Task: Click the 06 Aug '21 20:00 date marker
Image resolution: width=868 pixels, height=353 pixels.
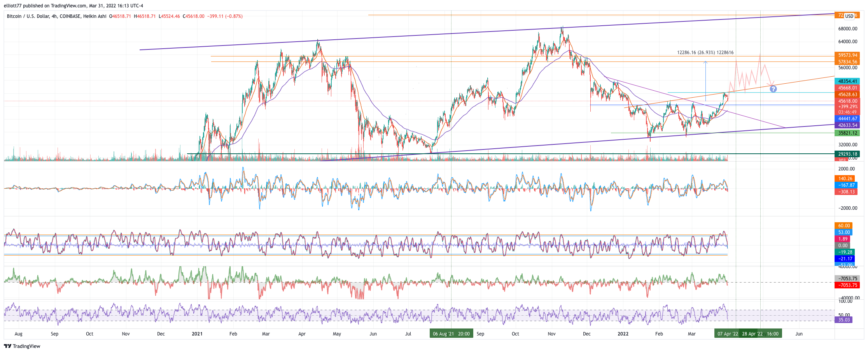Action: 451,334
